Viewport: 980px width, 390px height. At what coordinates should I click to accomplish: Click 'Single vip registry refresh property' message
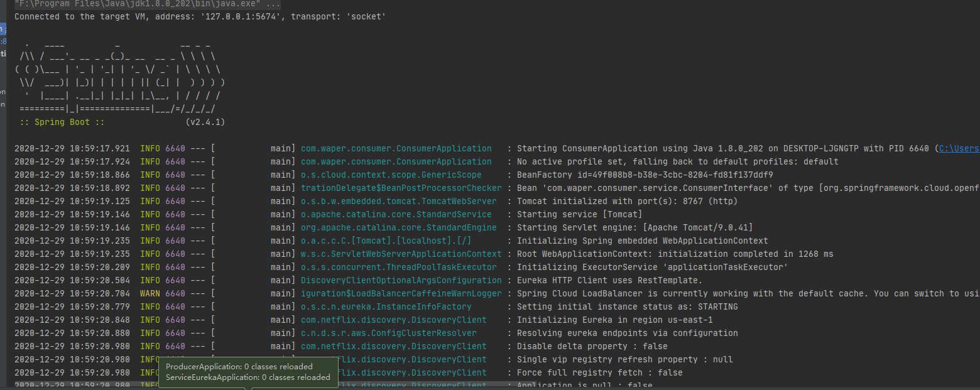click(x=624, y=360)
